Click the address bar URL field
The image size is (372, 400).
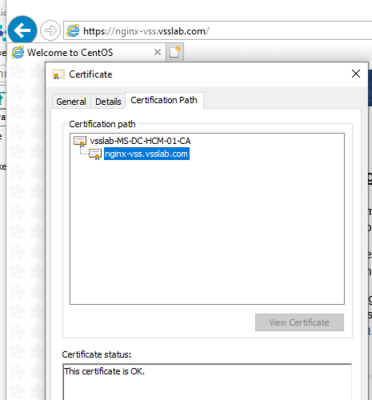coord(218,31)
